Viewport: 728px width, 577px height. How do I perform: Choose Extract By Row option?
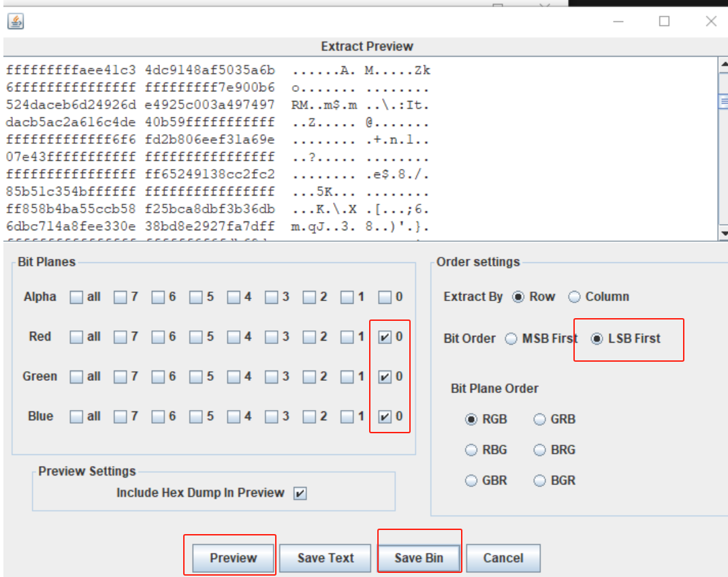tap(518, 297)
